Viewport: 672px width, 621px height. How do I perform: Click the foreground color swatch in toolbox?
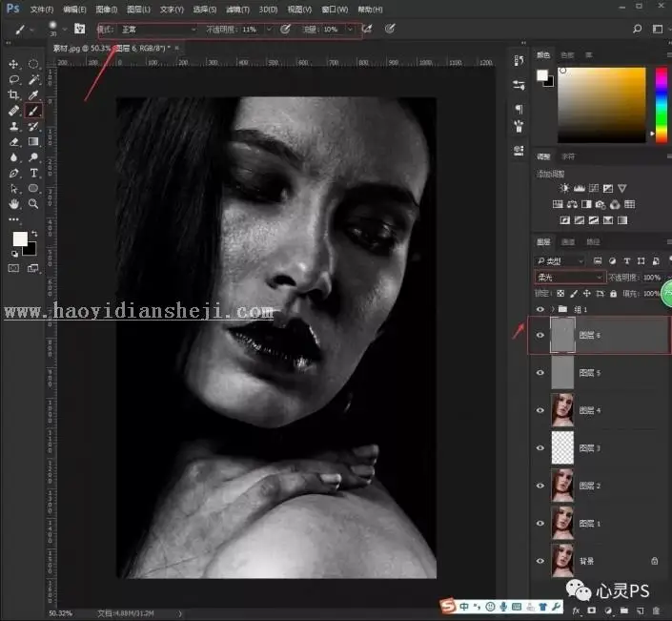[x=20, y=238]
